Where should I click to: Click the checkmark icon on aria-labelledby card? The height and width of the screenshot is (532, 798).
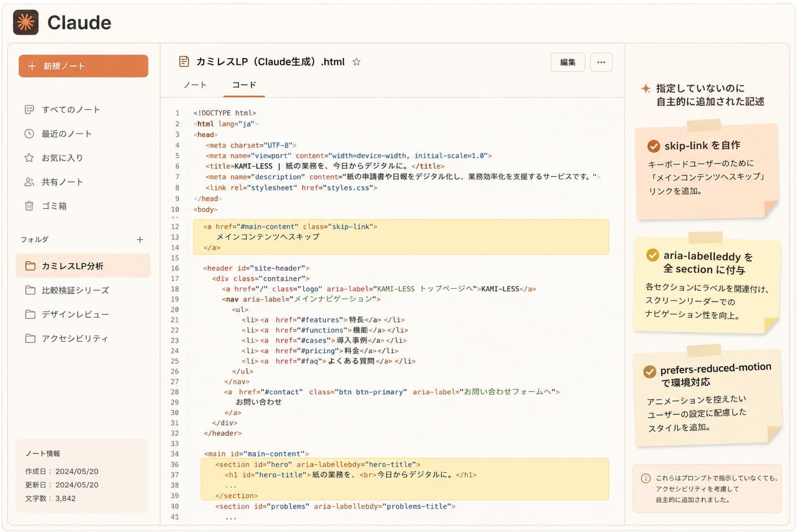tap(652, 255)
